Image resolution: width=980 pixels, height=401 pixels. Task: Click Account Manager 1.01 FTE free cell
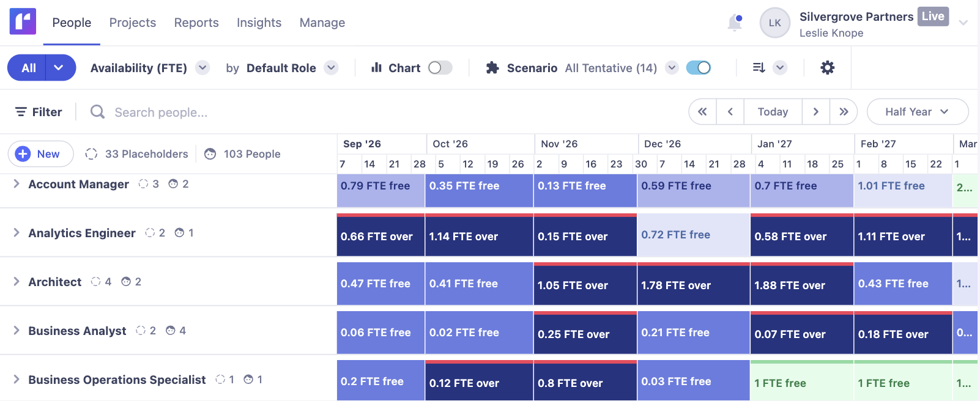pos(903,191)
